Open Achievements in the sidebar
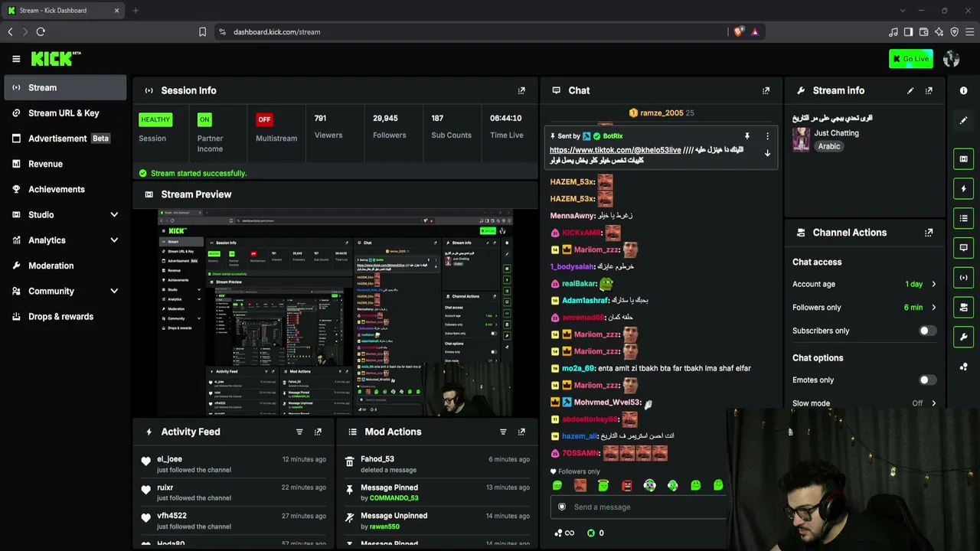The image size is (980, 551). click(65, 189)
